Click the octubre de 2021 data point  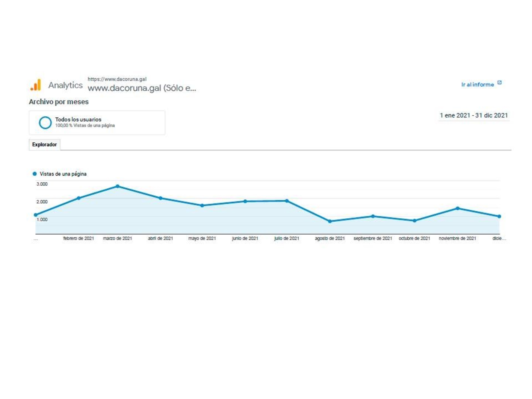[x=415, y=221]
